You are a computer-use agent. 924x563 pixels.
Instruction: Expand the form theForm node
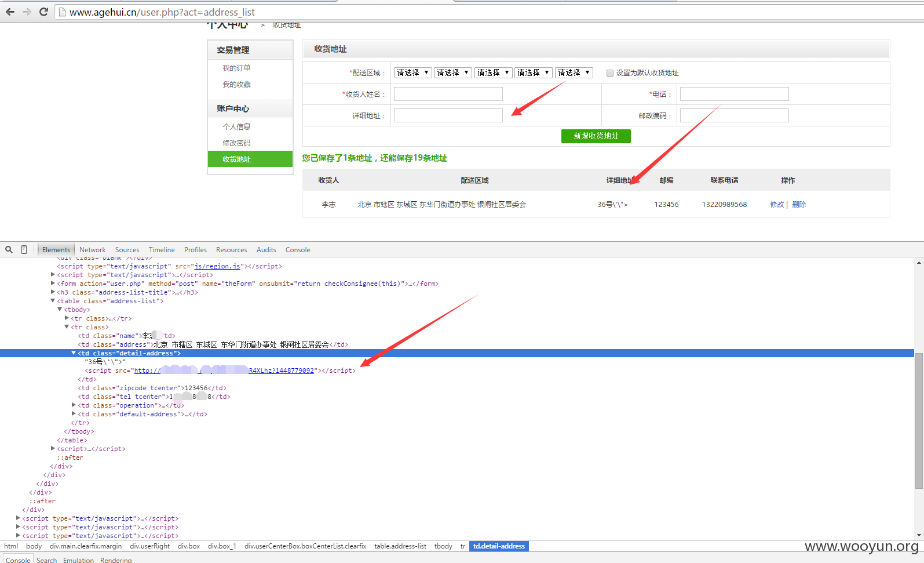53,284
